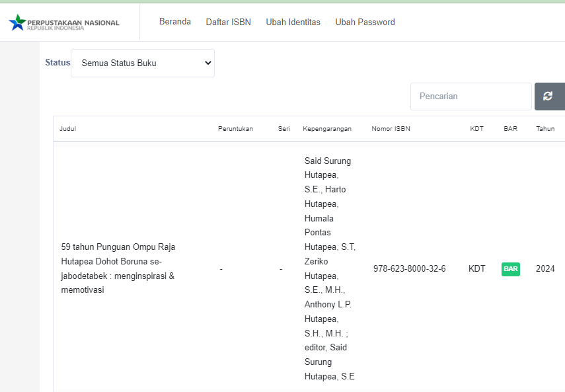565x392 pixels.
Task: Sort by the Judul column header
Action: point(67,129)
